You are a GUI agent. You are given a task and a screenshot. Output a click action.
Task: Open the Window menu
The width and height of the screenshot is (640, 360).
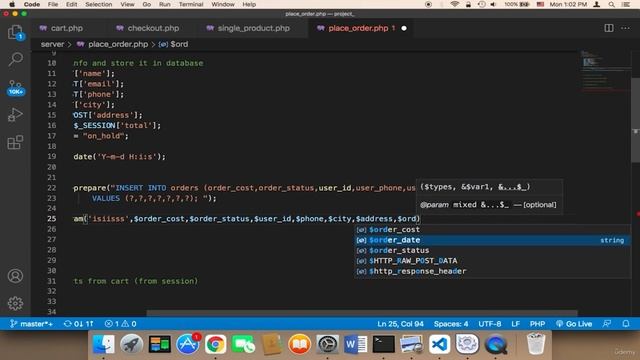point(223,4)
